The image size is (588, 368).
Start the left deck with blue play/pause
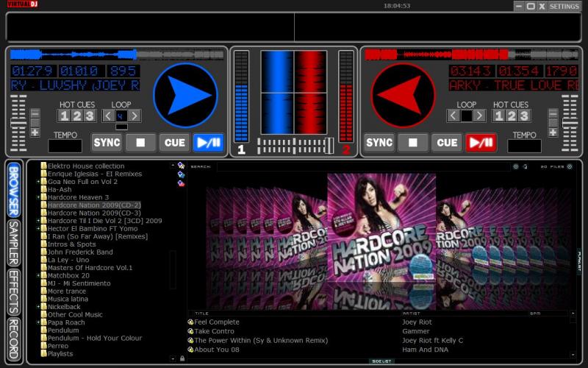tap(209, 143)
